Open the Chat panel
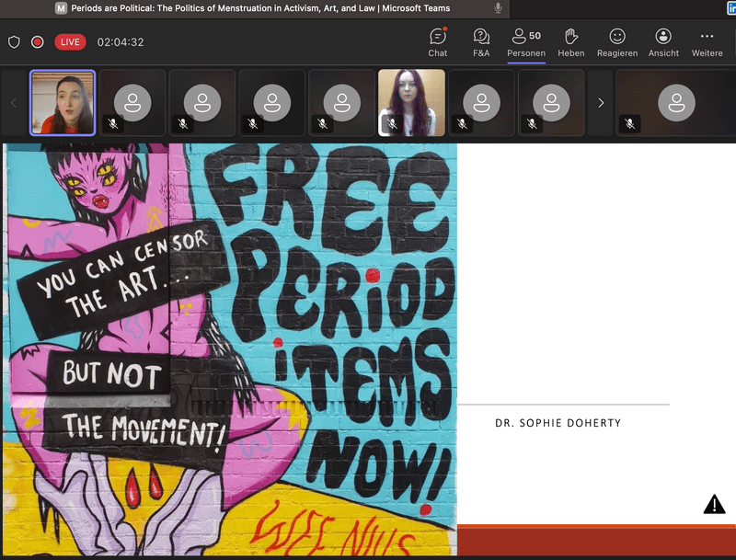Viewport: 736px width, 560px height. [438, 41]
